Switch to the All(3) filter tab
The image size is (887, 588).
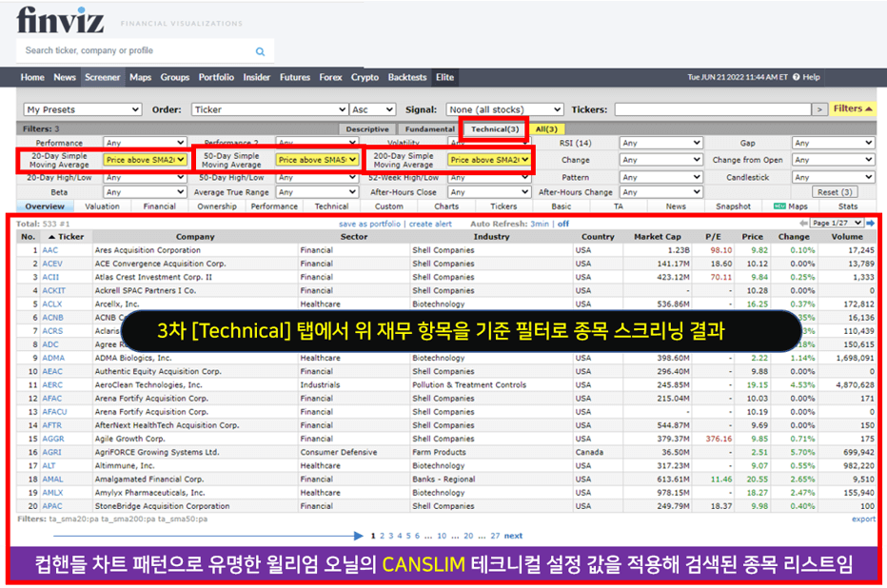tap(546, 129)
